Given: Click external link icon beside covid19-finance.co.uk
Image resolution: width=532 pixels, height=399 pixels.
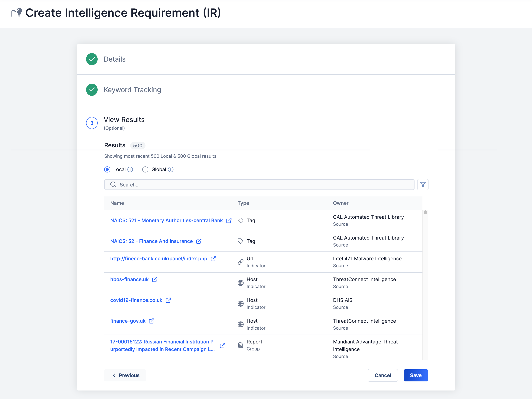Looking at the screenshot, I should click(168, 300).
